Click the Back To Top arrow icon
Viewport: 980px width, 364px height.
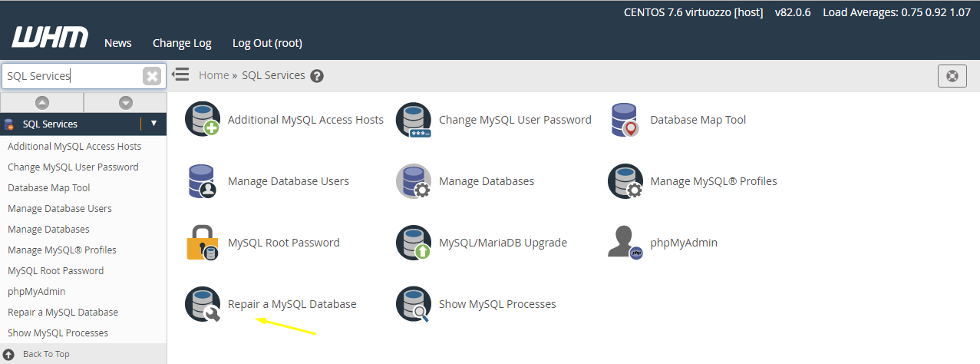(x=9, y=354)
